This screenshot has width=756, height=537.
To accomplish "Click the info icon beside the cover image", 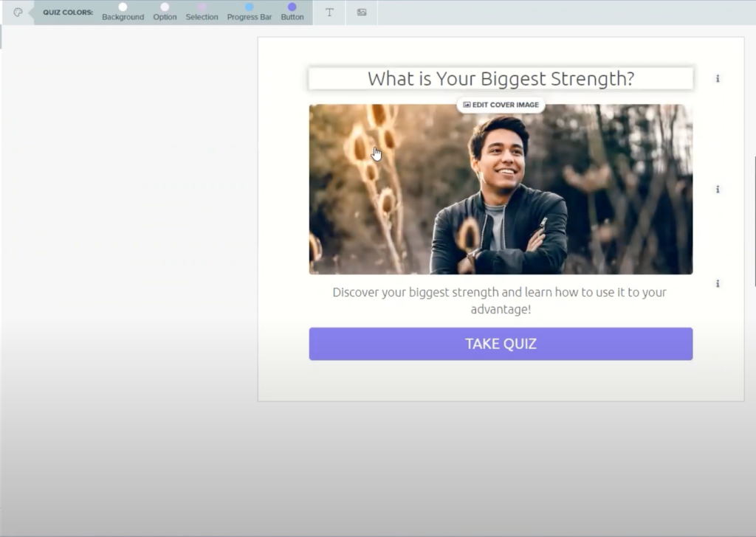I will [718, 190].
